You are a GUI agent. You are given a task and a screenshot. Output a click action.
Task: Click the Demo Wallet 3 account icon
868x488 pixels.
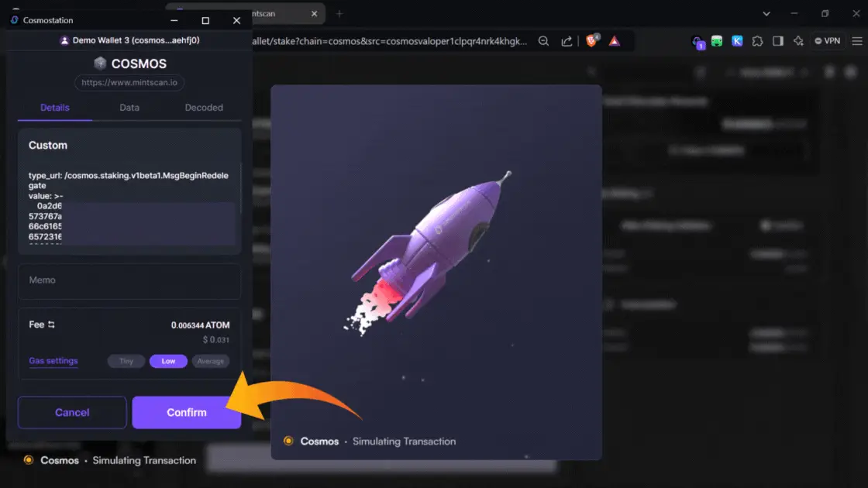(x=64, y=41)
